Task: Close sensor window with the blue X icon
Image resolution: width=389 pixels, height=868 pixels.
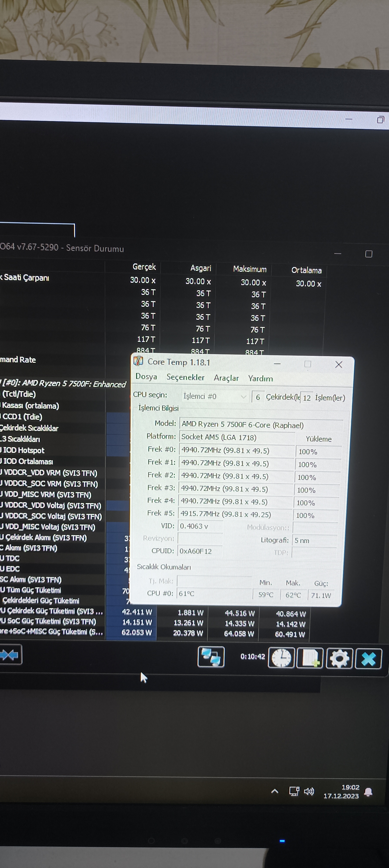Action: click(x=368, y=659)
